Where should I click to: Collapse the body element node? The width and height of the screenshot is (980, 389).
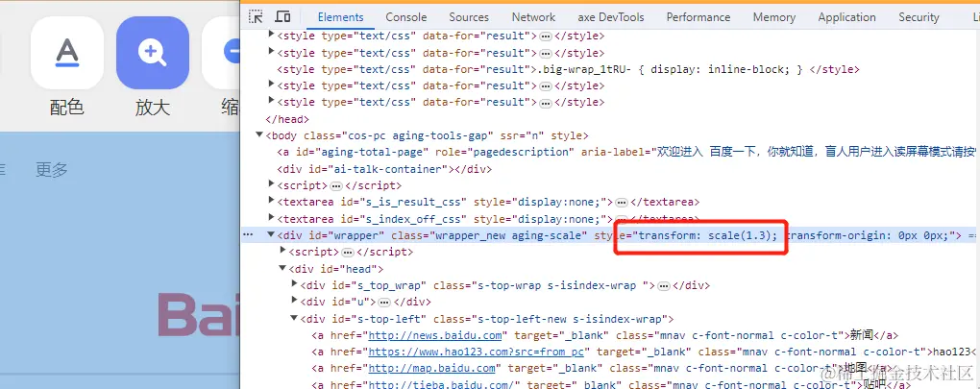coord(259,134)
